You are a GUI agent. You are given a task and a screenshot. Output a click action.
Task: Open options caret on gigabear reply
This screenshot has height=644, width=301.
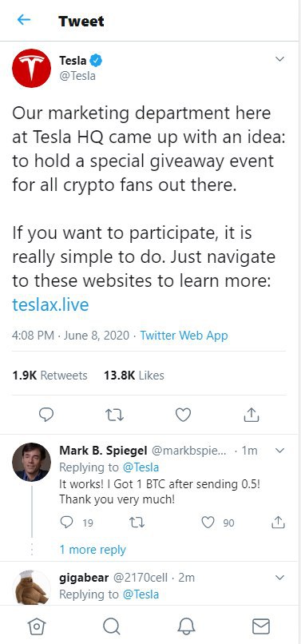click(279, 578)
